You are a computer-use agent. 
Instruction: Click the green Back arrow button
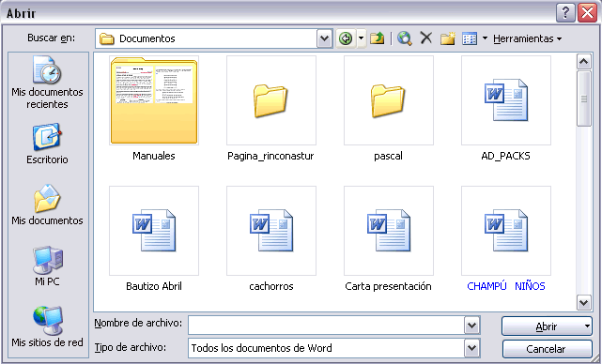(346, 38)
